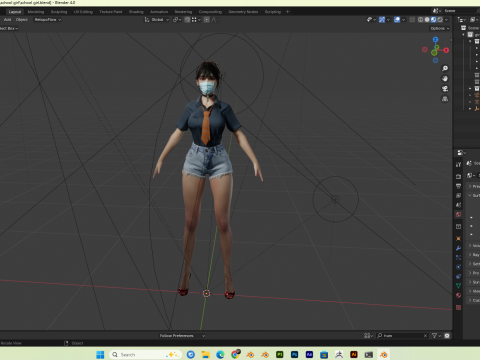Open the Animation workspace tab
Screen dimensions: 480x360
pos(159,12)
